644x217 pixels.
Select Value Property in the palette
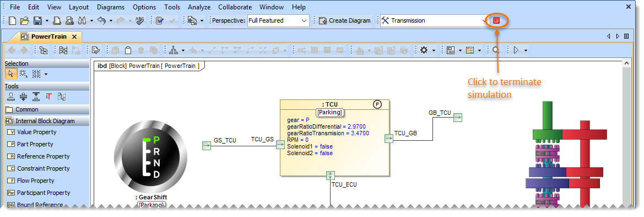point(37,132)
